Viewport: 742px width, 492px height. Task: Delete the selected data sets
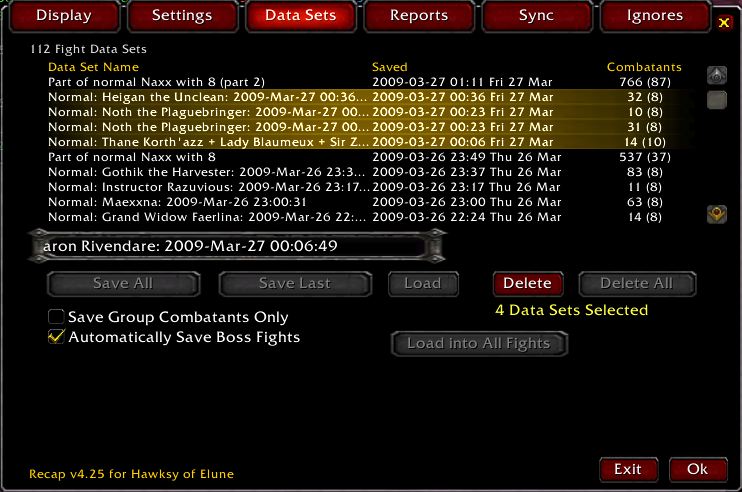click(528, 283)
